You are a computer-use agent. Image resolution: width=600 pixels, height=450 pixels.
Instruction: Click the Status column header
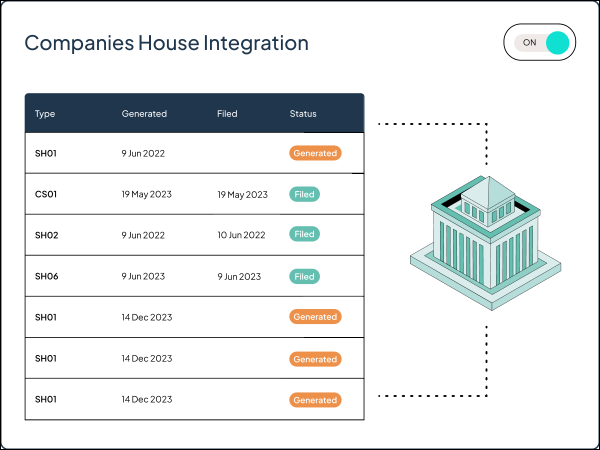point(303,114)
